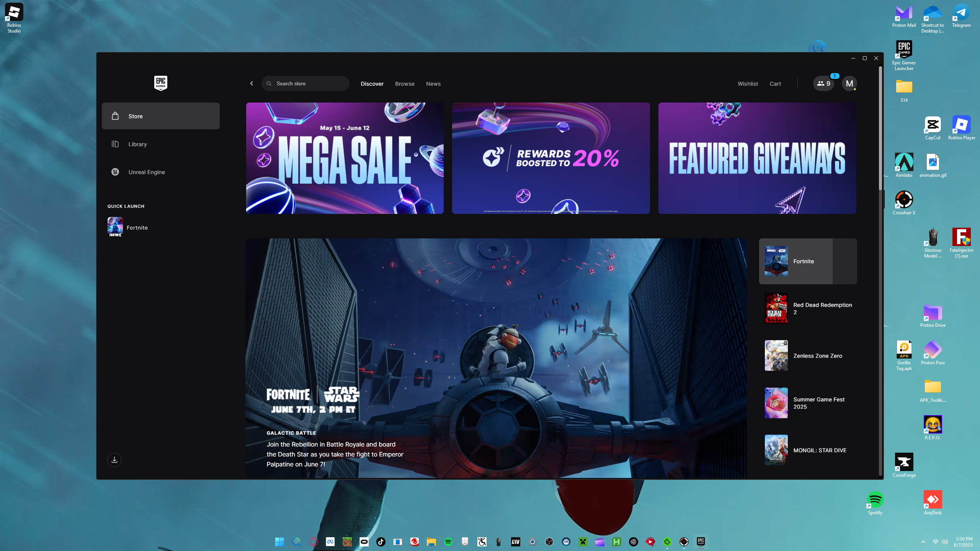Open the Featured Giveaways banner
The image size is (980, 551).
click(x=757, y=158)
